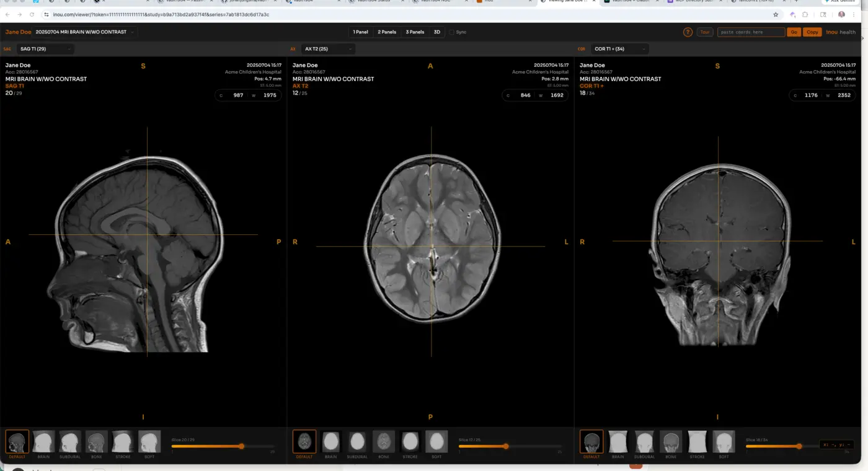The width and height of the screenshot is (868, 471).
Task: Click the Copy coordinates button
Action: tap(812, 32)
